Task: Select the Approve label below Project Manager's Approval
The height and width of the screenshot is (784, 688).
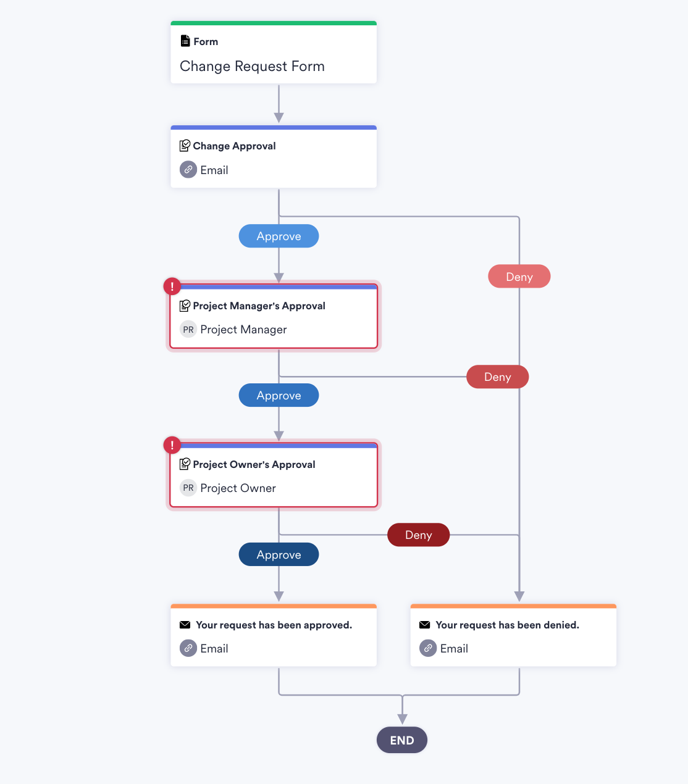Action: tap(279, 396)
